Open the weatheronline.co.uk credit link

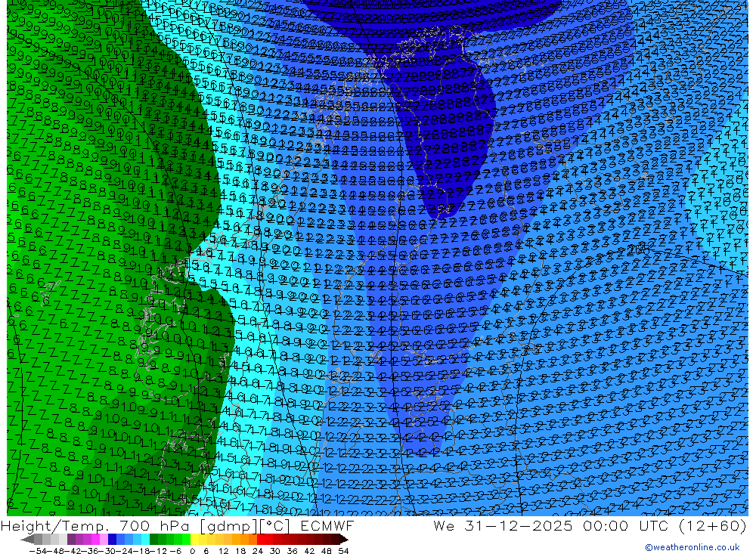tap(692, 547)
